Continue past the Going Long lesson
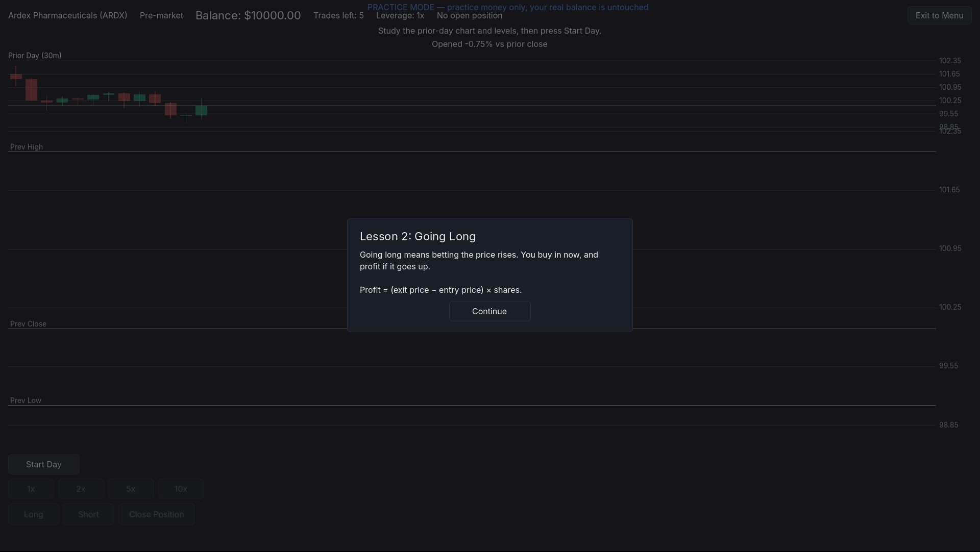The width and height of the screenshot is (980, 552). click(x=489, y=311)
